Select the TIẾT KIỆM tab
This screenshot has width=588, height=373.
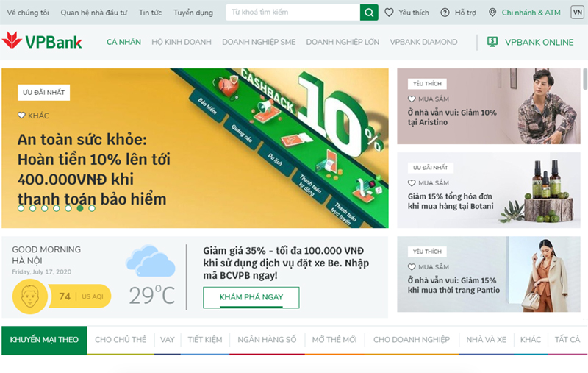coord(205,340)
